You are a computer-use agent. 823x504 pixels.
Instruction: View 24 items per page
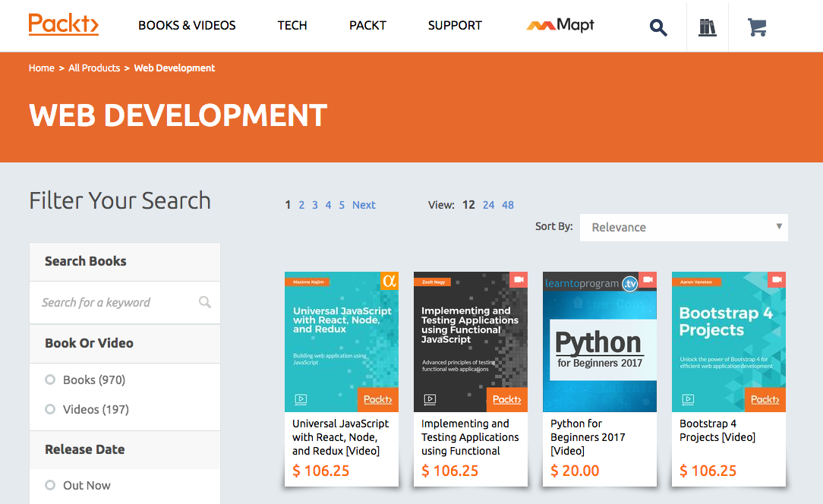pyautogui.click(x=489, y=205)
